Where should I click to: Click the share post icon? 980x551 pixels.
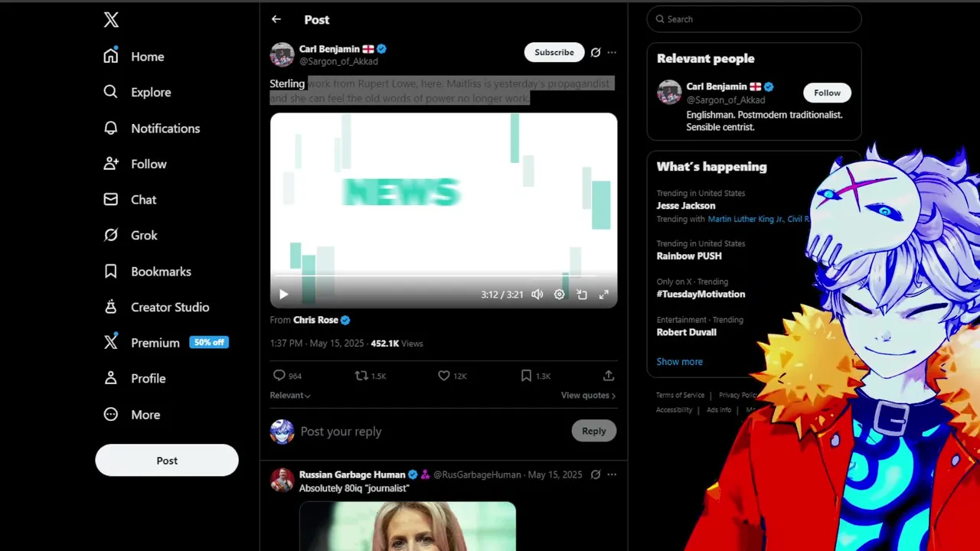tap(609, 376)
